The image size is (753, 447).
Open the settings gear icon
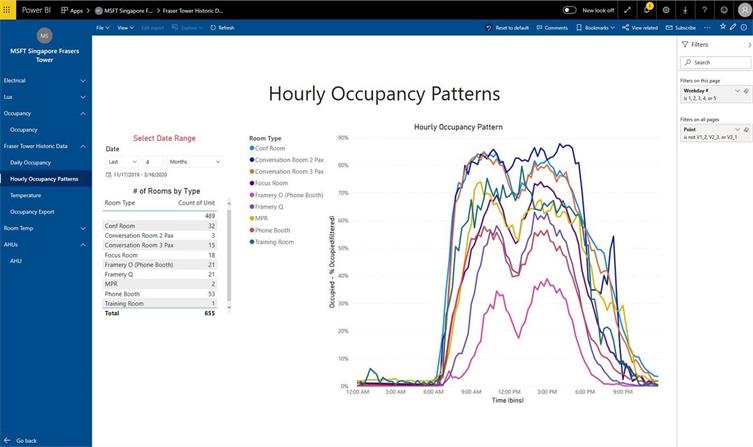pyautogui.click(x=666, y=9)
